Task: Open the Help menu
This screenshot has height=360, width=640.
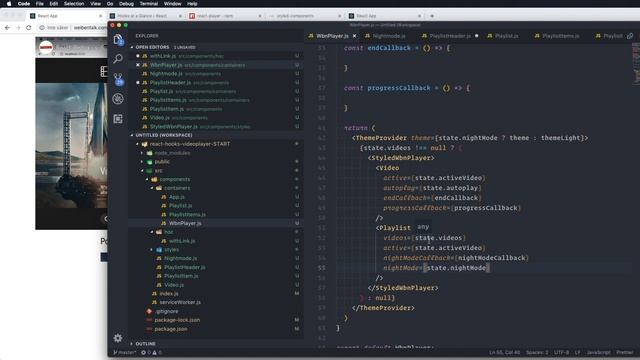Action: click(x=192, y=4)
